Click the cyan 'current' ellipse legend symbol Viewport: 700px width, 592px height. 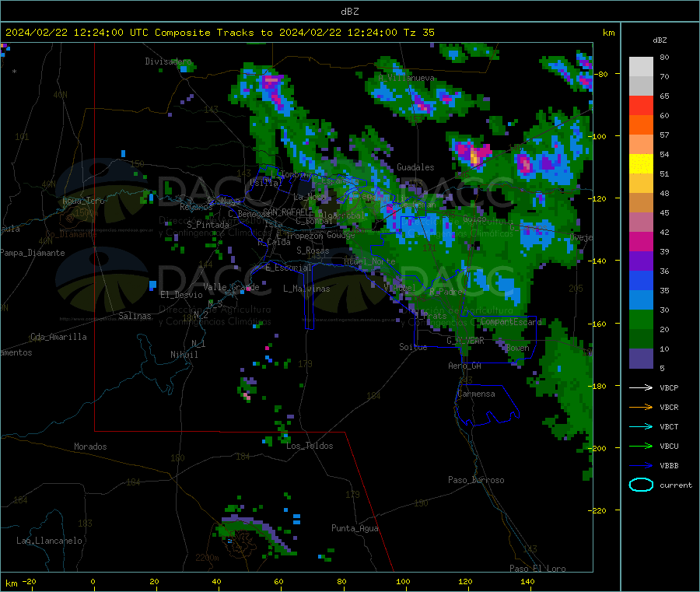click(x=641, y=485)
